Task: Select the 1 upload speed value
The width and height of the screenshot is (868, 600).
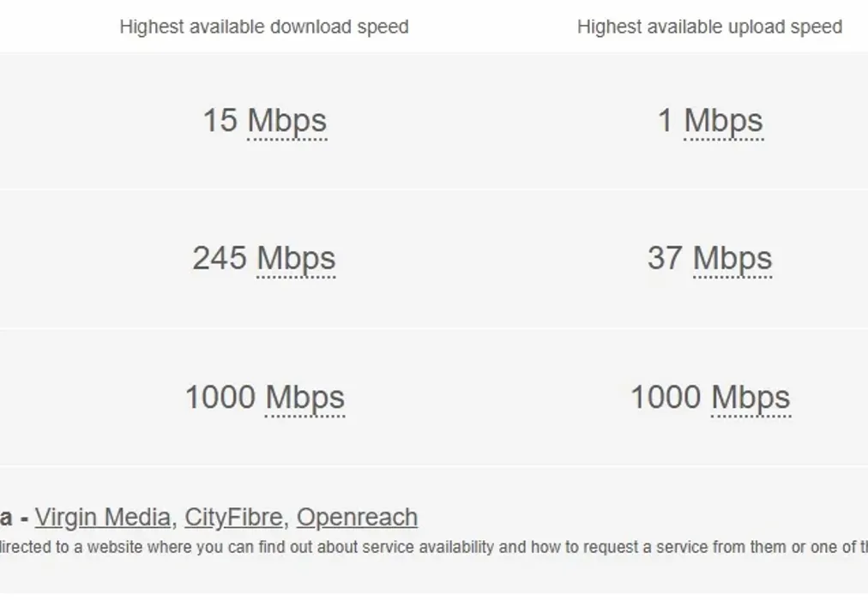Action: [x=666, y=121]
